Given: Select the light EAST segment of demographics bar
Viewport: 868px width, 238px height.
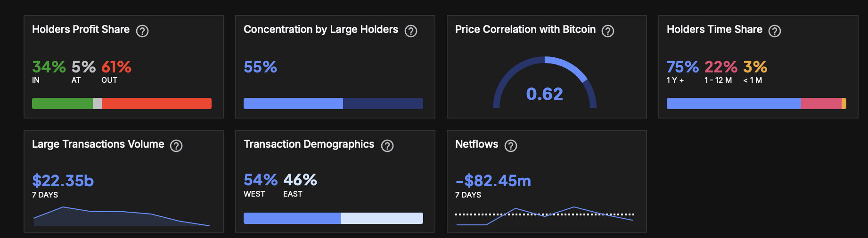Looking at the screenshot, I should click(382, 218).
